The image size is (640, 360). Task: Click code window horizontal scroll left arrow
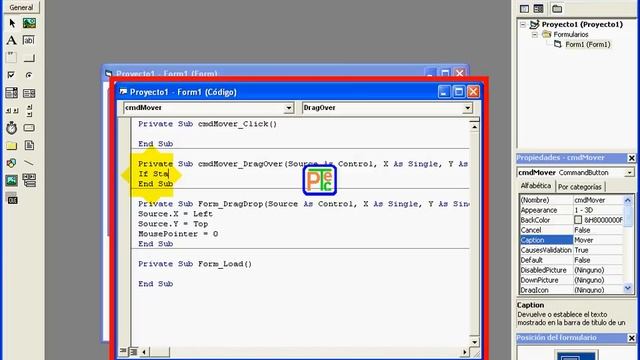click(144, 351)
